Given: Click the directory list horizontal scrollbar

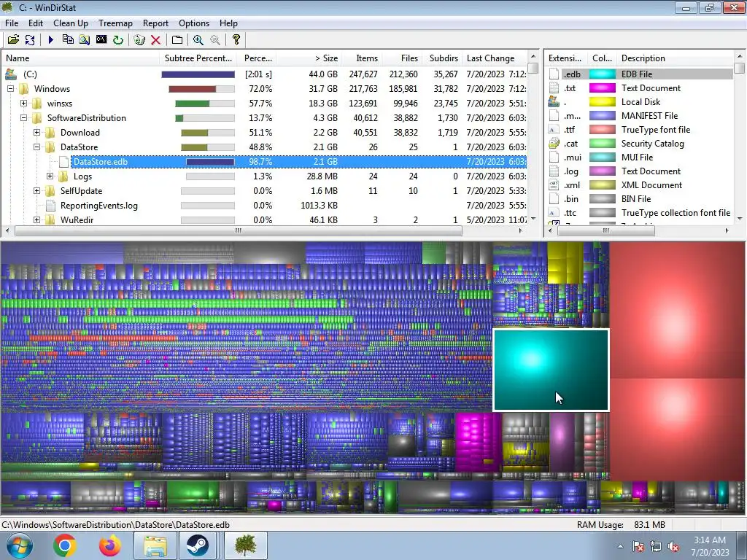Looking at the screenshot, I should pos(239,231).
